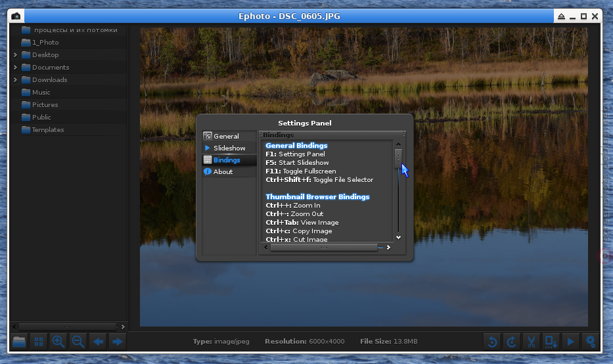613x364 pixels.
Task: Open the folder icon in bottom toolbar
Action: [x=19, y=342]
